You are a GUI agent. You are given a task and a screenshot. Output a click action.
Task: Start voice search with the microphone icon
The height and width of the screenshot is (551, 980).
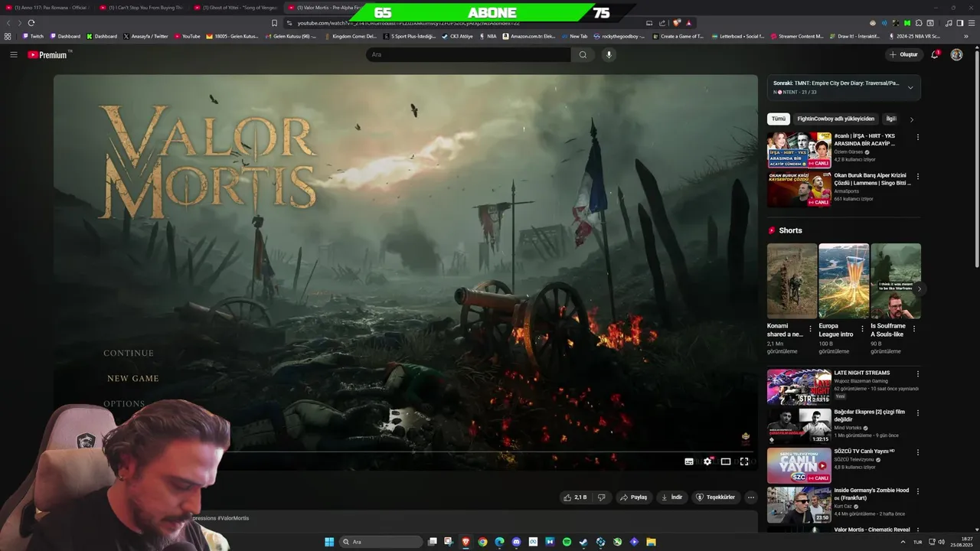tap(609, 54)
